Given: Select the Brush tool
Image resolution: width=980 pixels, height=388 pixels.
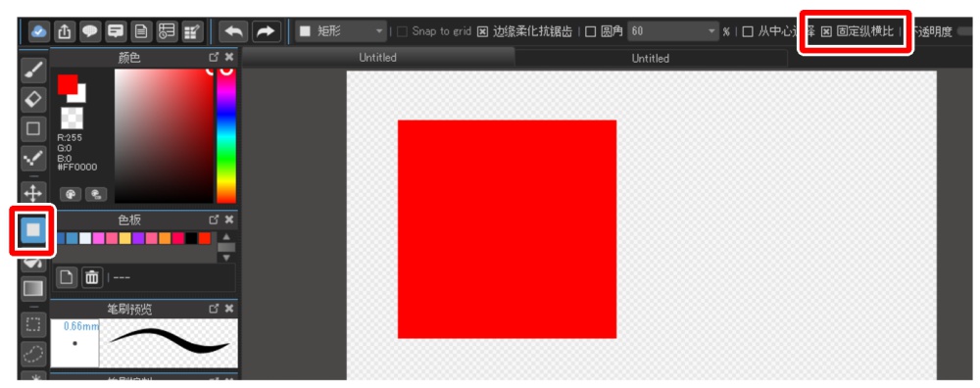Looking at the screenshot, I should 33,71.
